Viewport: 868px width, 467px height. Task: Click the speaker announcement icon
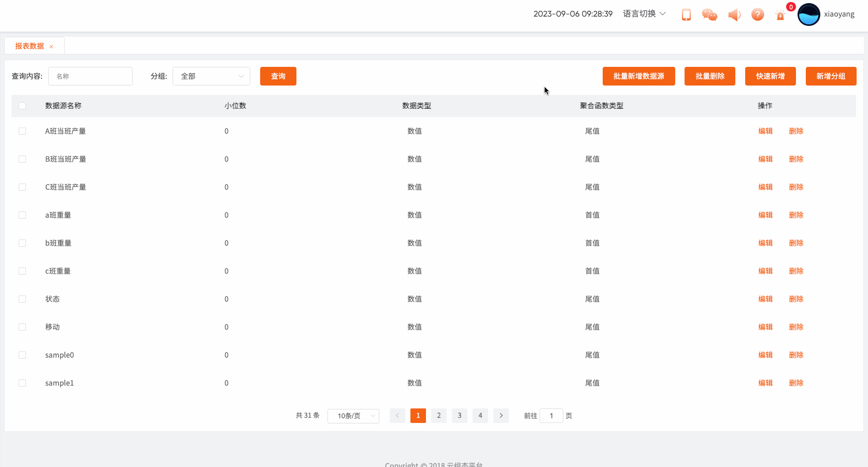(734, 15)
